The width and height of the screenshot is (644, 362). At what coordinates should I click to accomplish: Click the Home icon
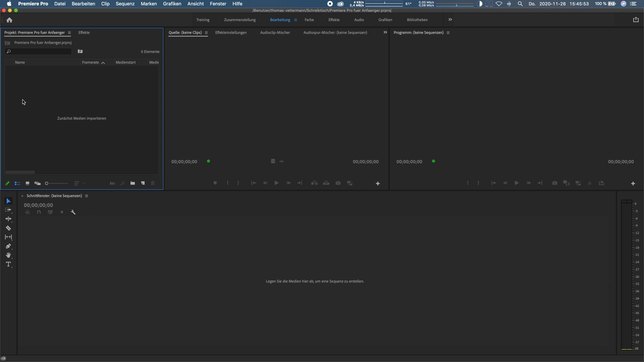pos(9,20)
